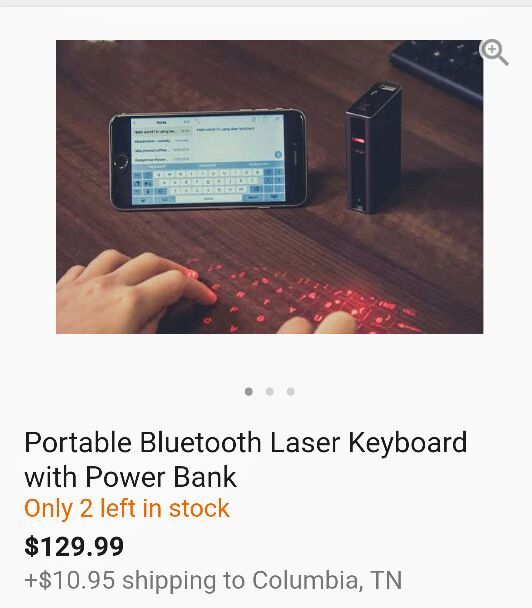Image resolution: width=532 pixels, height=608 pixels.
Task: Click the gray bar above the product card
Action: [x=266, y=3]
